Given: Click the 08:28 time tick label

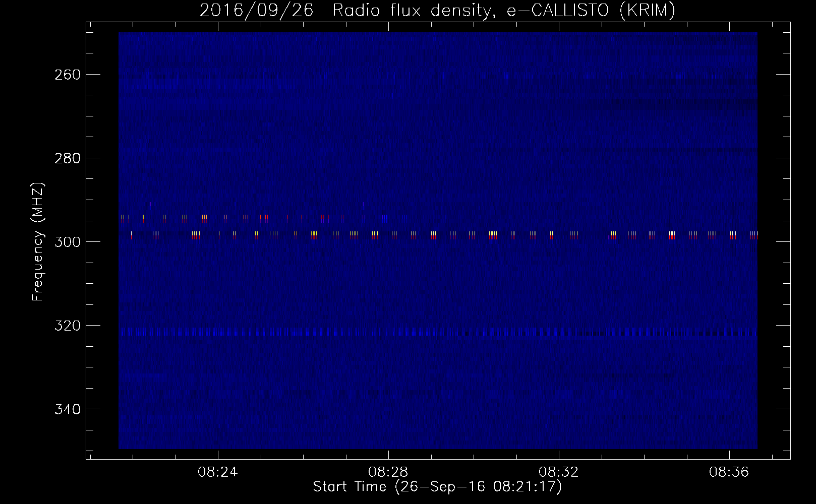Looking at the screenshot, I should [388, 472].
